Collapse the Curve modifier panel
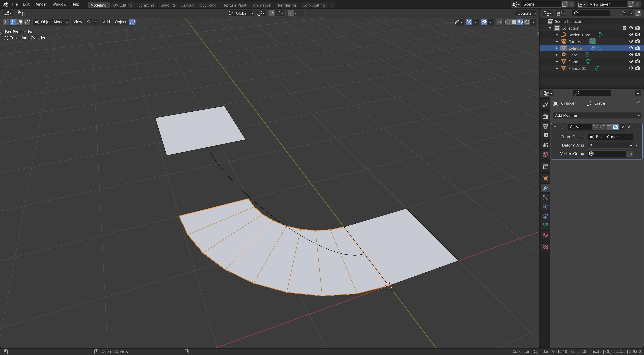Image resolution: width=644 pixels, height=355 pixels. 555,127
